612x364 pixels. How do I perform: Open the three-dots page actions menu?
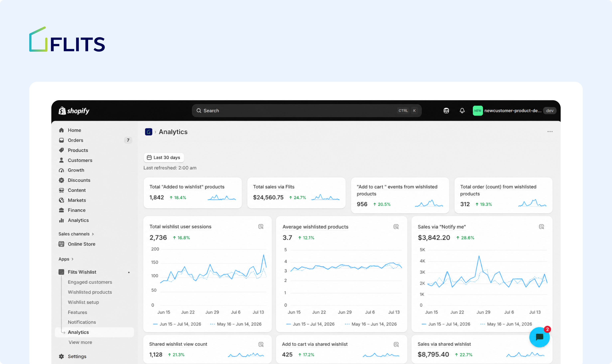coord(550,132)
